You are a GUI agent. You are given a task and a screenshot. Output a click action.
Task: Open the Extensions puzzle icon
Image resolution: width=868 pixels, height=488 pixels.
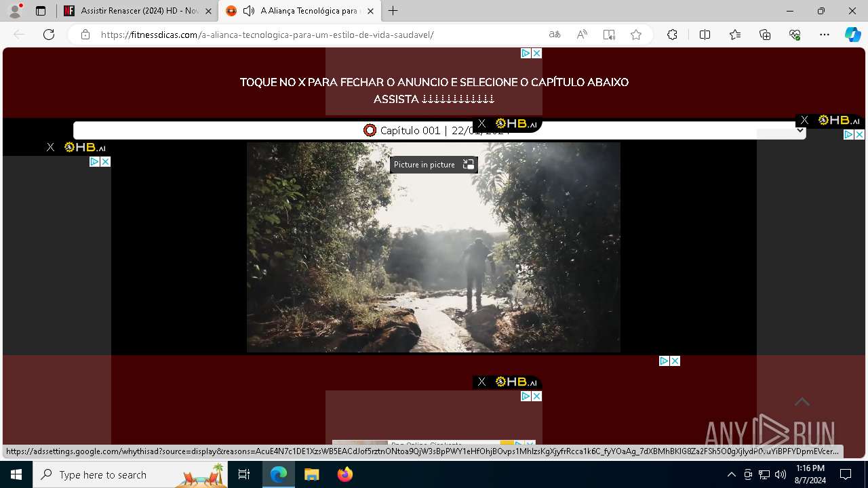point(672,35)
